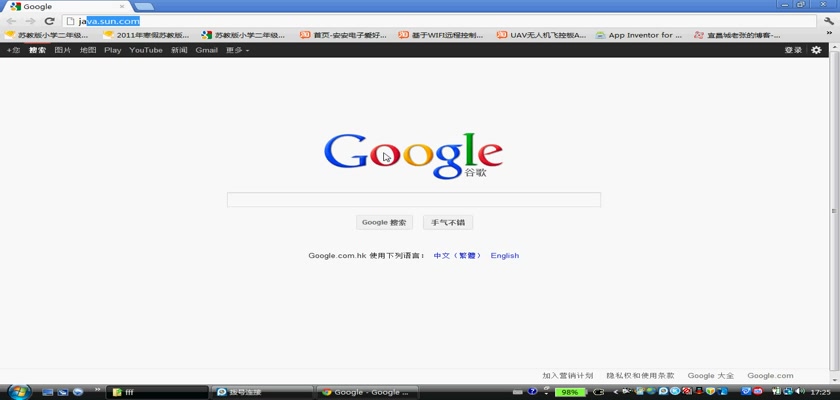Open the Windows Start orb
The height and width of the screenshot is (400, 840).
[x=19, y=391]
